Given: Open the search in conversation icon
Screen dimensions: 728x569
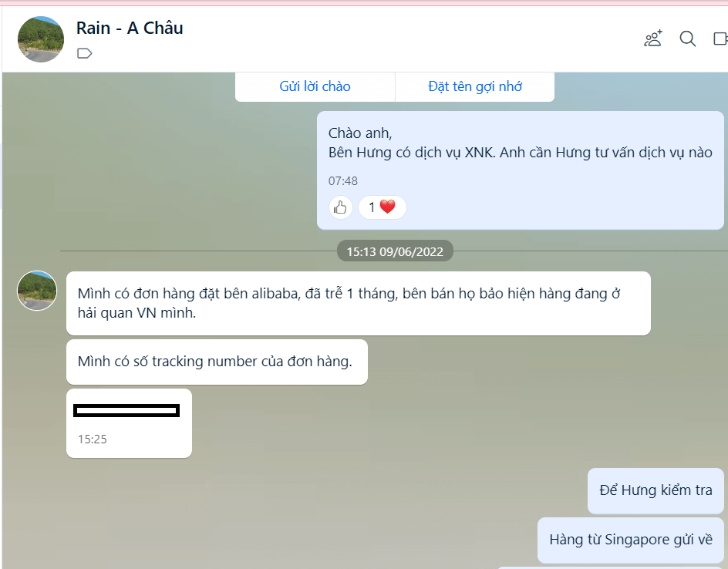Looking at the screenshot, I should point(688,39).
